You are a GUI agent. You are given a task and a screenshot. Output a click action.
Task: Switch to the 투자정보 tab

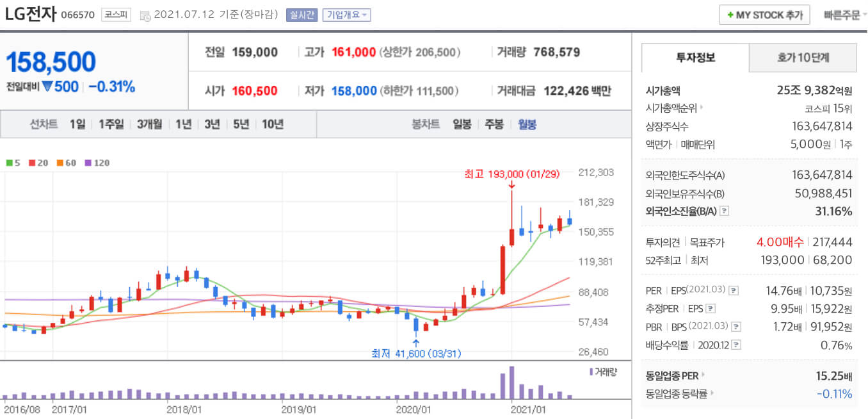[695, 58]
